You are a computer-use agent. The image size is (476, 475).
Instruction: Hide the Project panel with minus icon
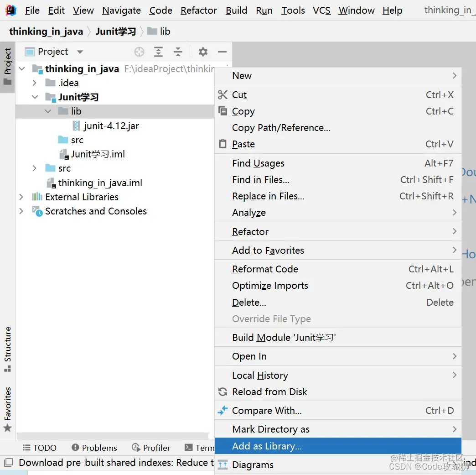pyautogui.click(x=222, y=52)
